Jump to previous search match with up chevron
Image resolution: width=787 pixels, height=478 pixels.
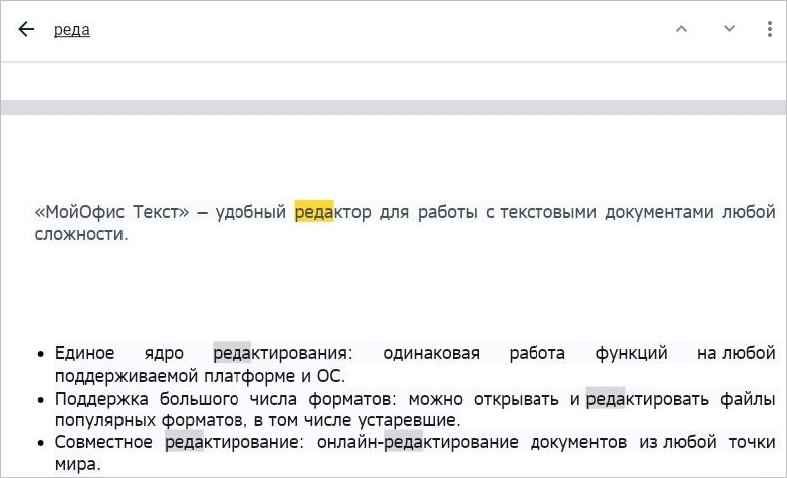pyautogui.click(x=681, y=29)
